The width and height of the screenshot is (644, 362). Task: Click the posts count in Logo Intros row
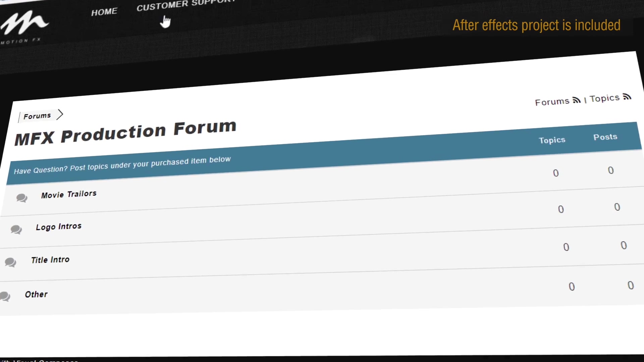(617, 207)
